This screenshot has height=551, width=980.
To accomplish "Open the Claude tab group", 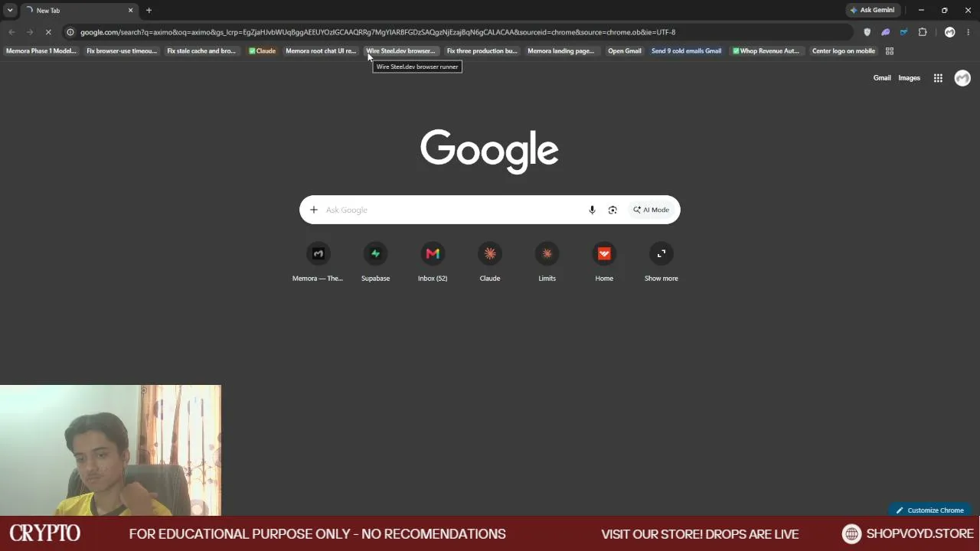I will (x=262, y=51).
